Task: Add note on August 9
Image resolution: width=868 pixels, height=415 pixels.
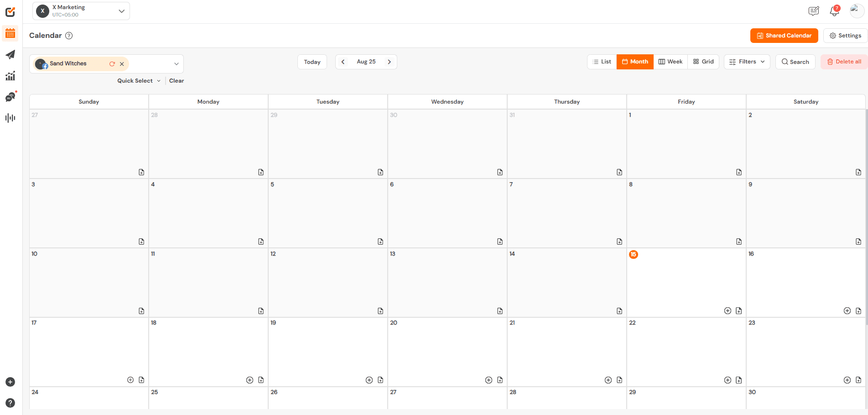Action: (858, 242)
